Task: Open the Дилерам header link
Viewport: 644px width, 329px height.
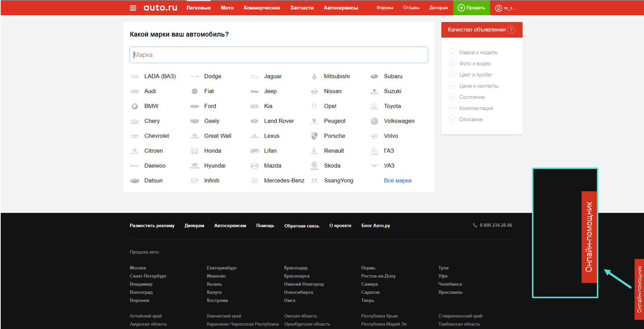Action: tap(438, 8)
